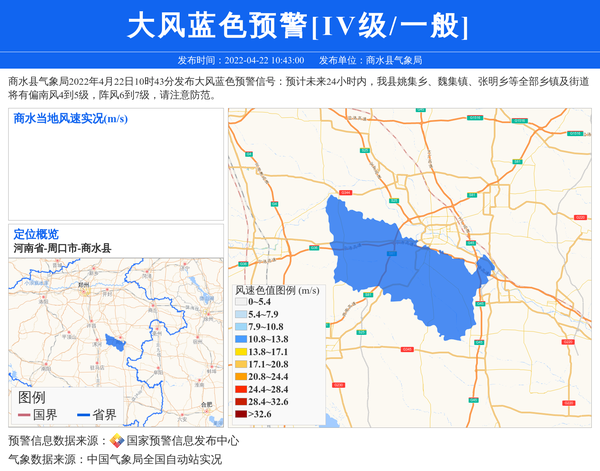Select the 17.1~20.8 legend swatch
Screen dimensions: 600x471
tap(241, 365)
